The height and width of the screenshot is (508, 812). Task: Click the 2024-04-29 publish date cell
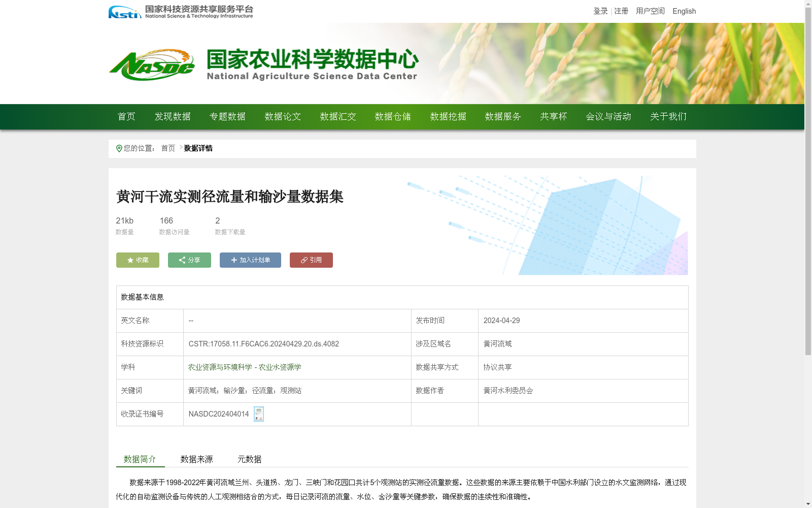click(x=583, y=321)
